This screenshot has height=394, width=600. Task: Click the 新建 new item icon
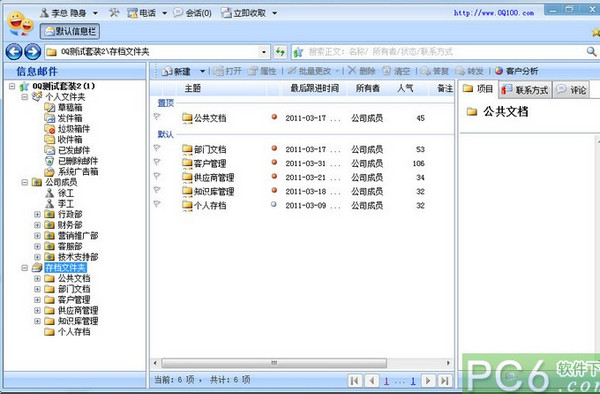tap(167, 71)
